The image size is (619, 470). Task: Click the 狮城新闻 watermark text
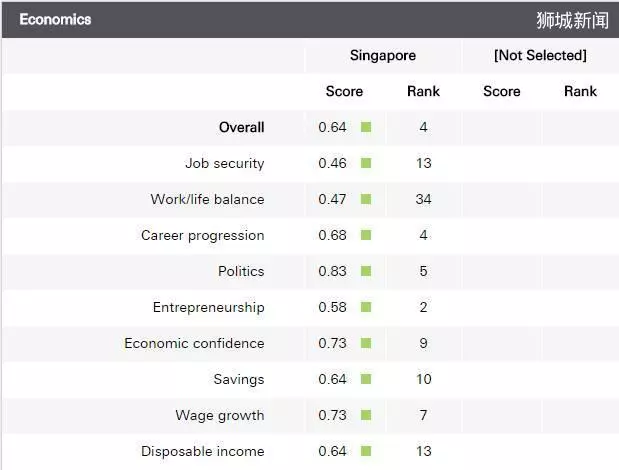(x=572, y=20)
